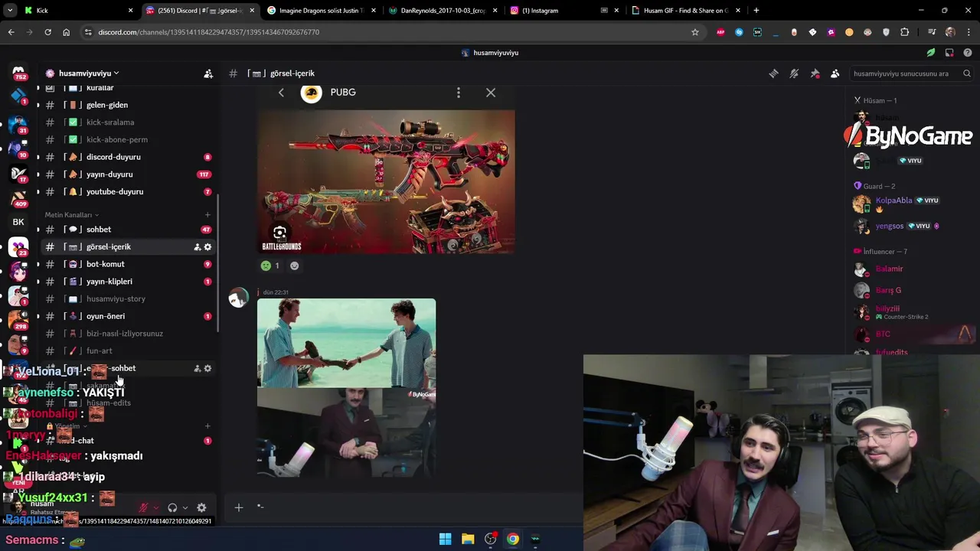Open Discord user settings gear
The image size is (980, 551).
point(201,508)
